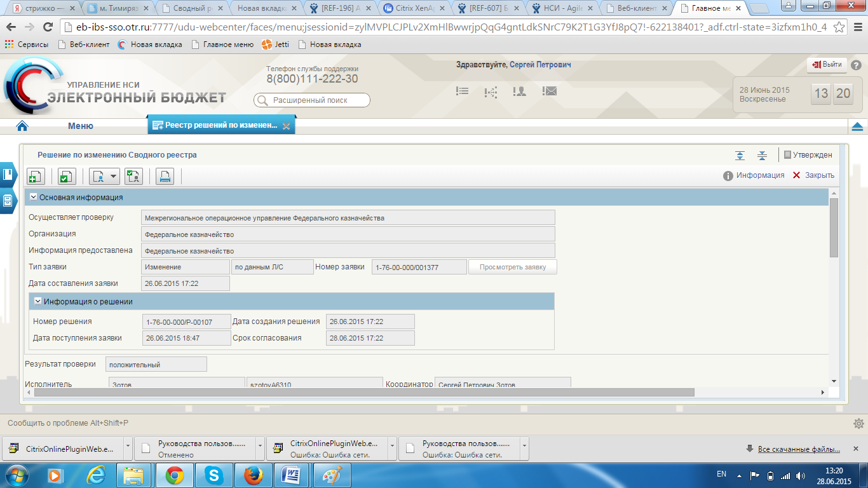Click the home icon in navigation bar

coord(22,126)
